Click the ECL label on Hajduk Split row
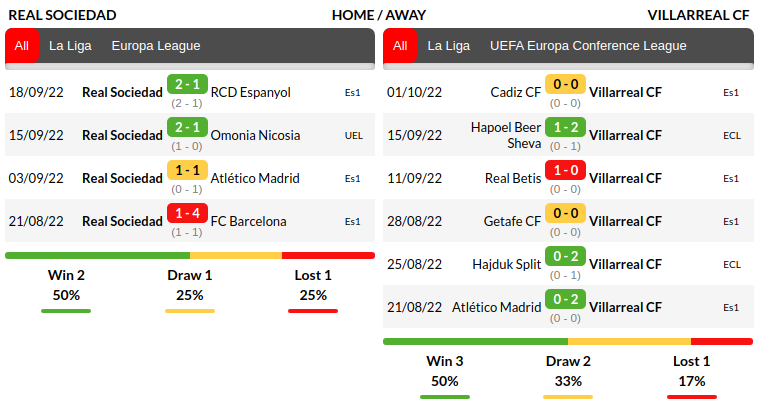The image size is (767, 408). [732, 265]
